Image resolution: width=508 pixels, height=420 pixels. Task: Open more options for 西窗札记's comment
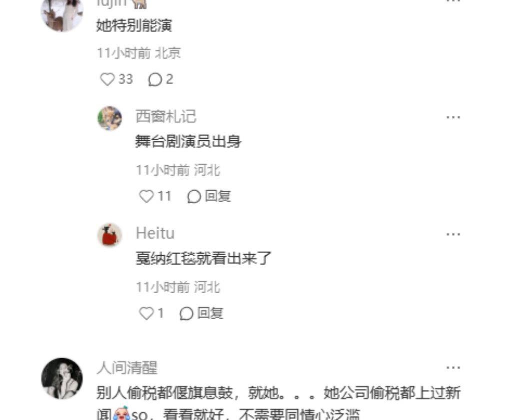click(453, 117)
